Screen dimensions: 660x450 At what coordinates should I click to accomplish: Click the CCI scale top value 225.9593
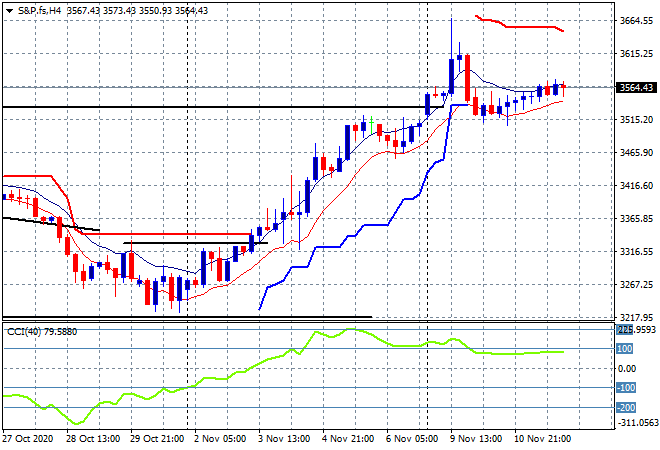click(636, 330)
